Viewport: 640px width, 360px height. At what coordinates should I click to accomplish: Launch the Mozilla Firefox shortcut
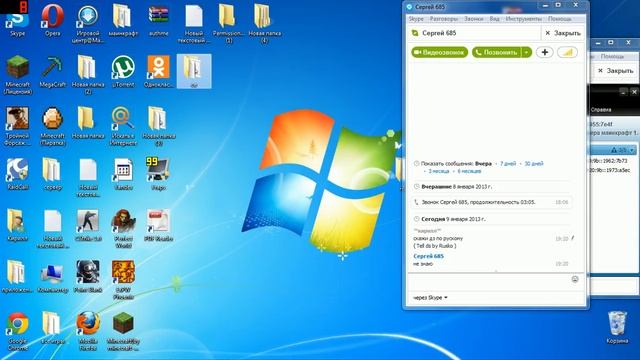coord(87,331)
